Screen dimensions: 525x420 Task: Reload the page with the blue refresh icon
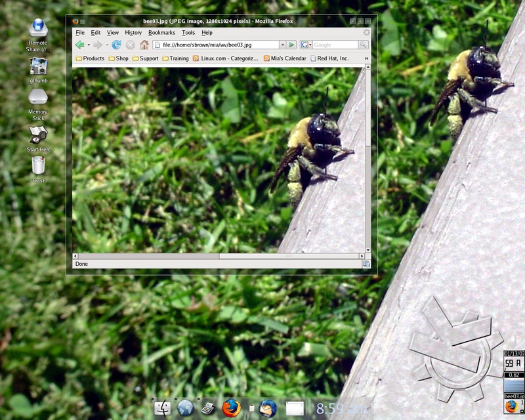(x=116, y=45)
